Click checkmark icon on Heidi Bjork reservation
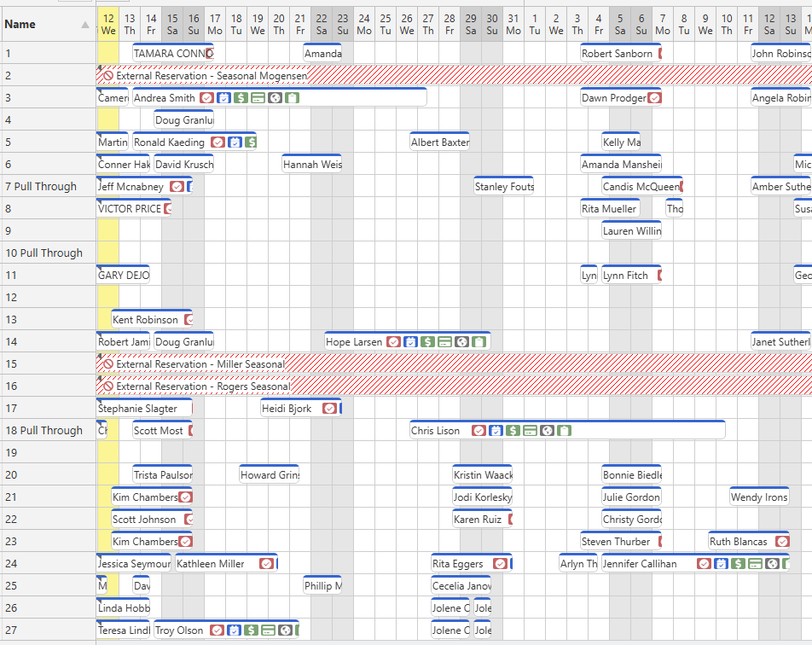The width and height of the screenshot is (812, 645). pos(329,408)
